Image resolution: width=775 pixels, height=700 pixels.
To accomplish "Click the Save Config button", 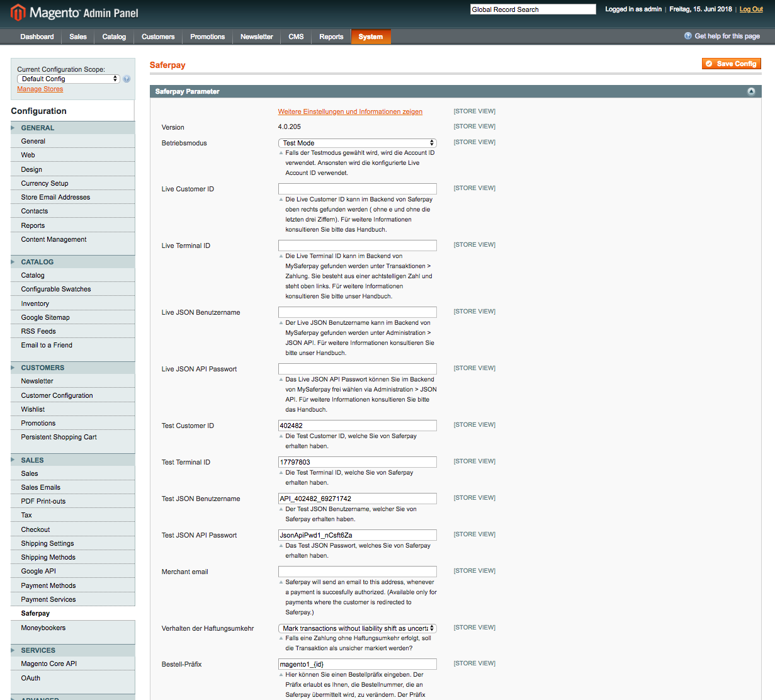I will [732, 64].
